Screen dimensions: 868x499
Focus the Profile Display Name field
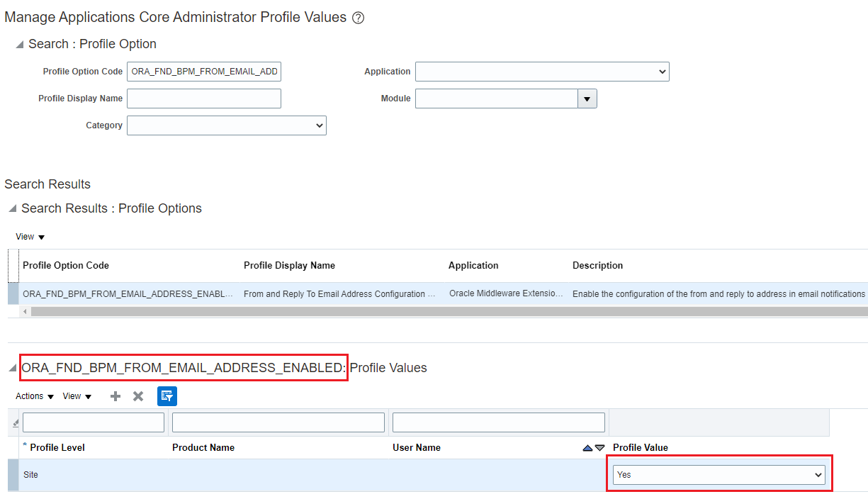pyautogui.click(x=204, y=99)
